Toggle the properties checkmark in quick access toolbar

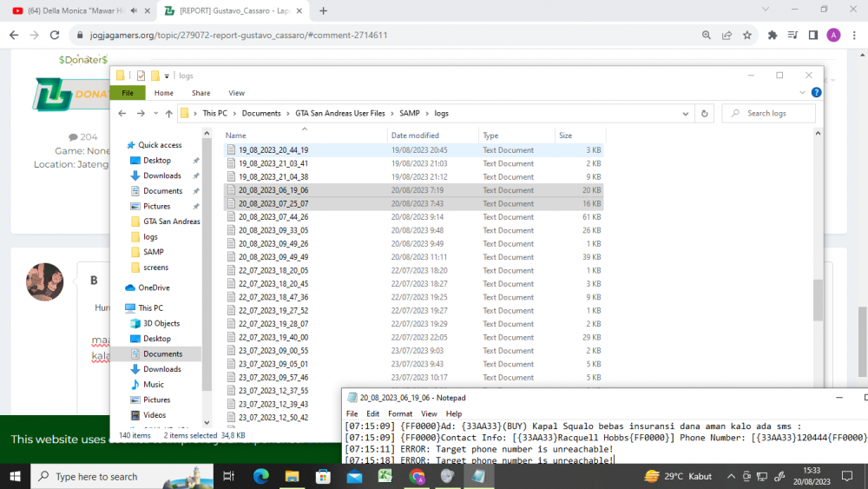(x=141, y=76)
